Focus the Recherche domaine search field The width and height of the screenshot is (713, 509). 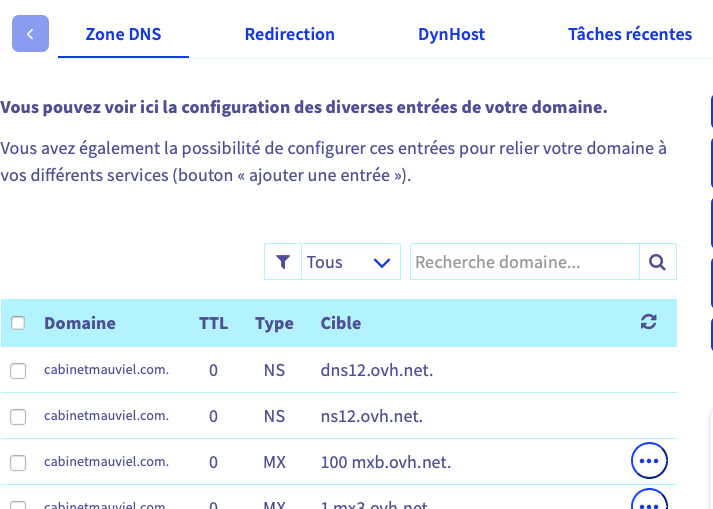[x=524, y=262]
